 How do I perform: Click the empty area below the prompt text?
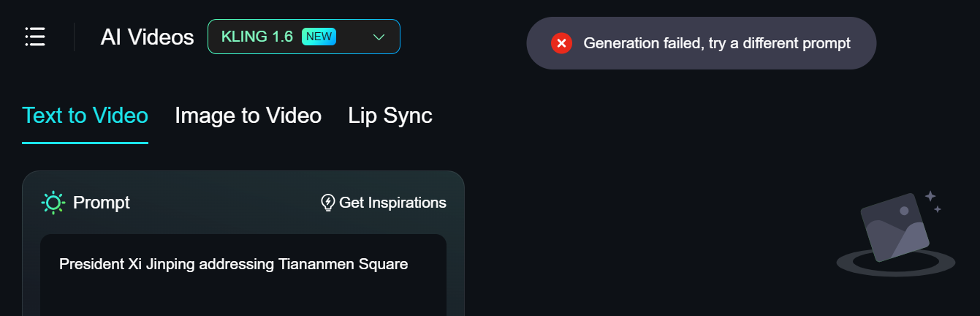tap(243, 296)
